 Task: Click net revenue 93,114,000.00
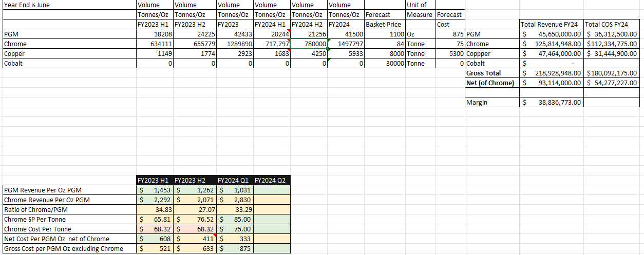point(552,83)
